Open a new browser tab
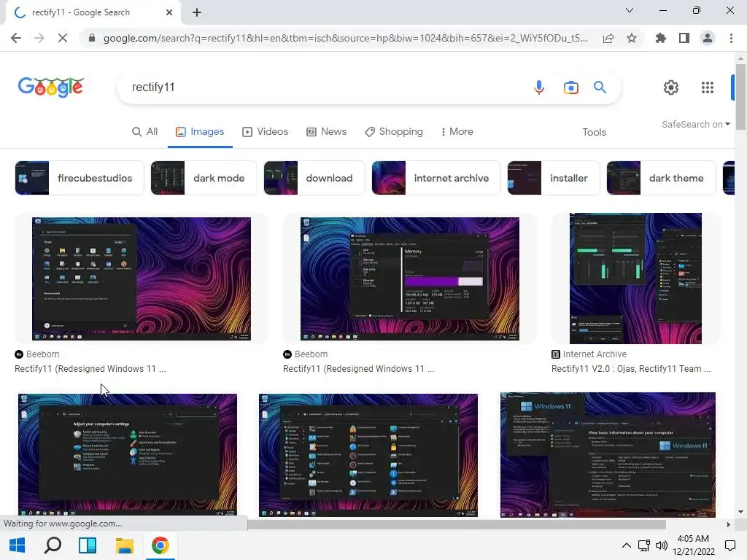 point(197,12)
